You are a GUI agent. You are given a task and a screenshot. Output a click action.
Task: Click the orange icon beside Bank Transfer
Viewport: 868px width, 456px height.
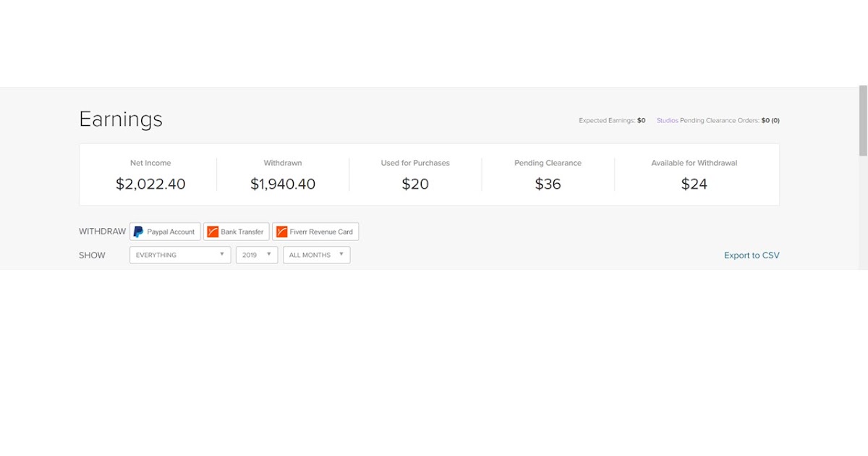213,232
